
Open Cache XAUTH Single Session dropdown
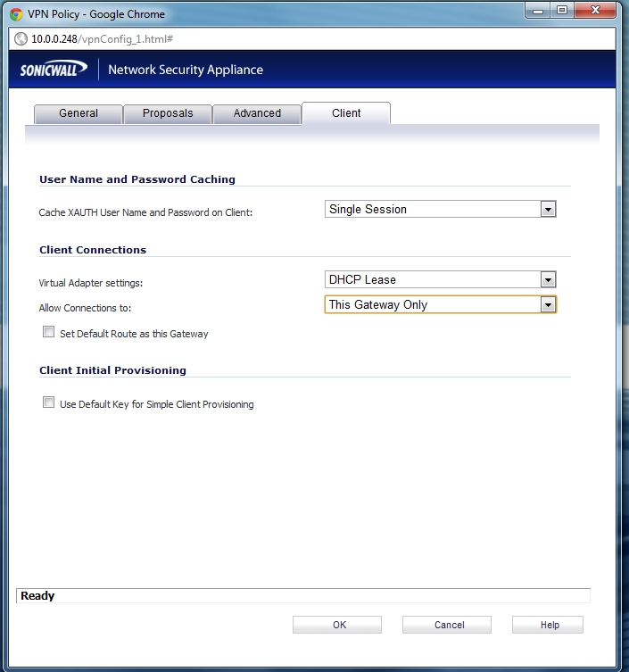tap(441, 209)
